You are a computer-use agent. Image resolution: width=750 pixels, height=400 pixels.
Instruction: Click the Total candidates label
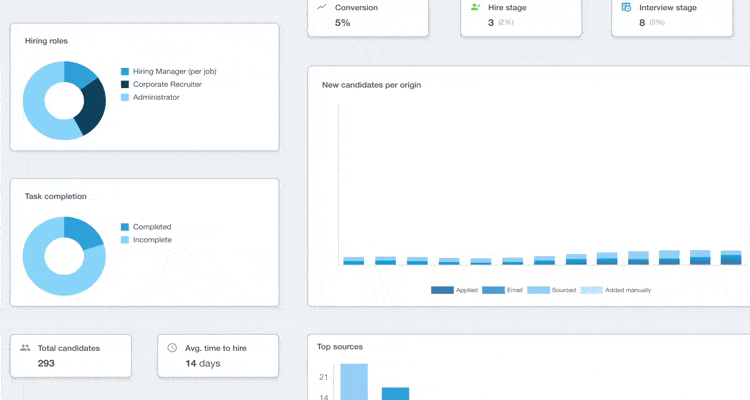[69, 348]
